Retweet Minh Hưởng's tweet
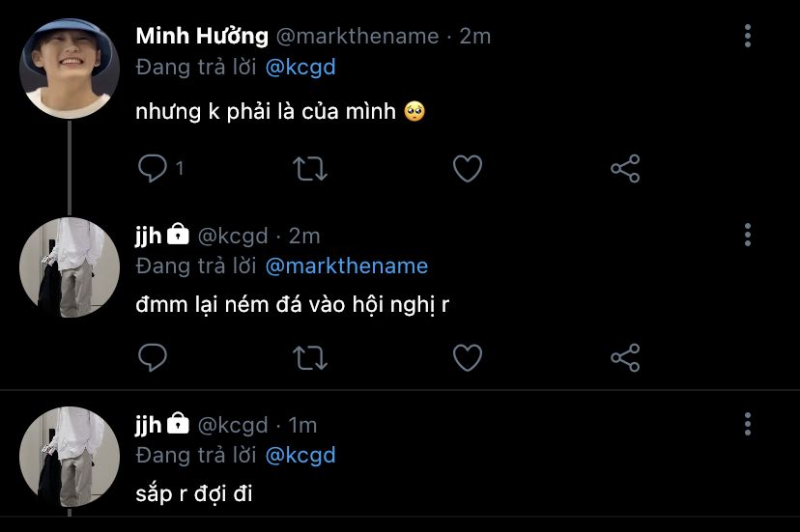 coord(309,169)
